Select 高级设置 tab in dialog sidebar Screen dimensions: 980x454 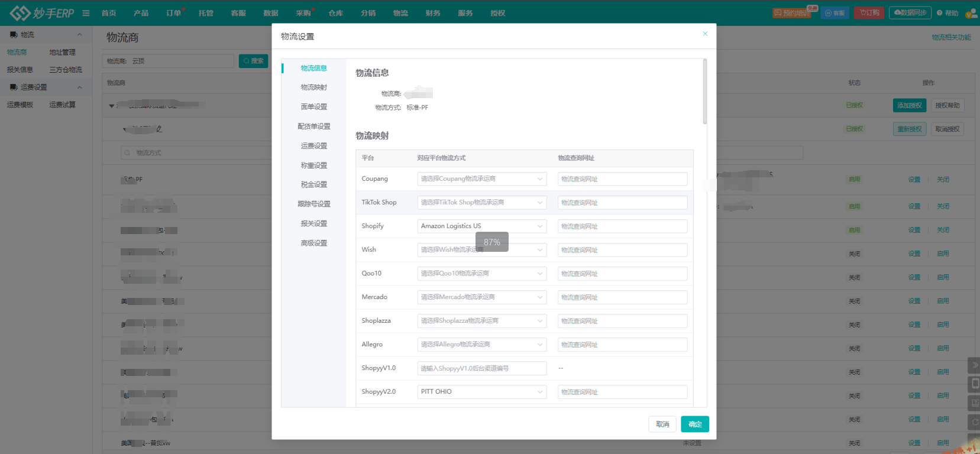(x=313, y=243)
